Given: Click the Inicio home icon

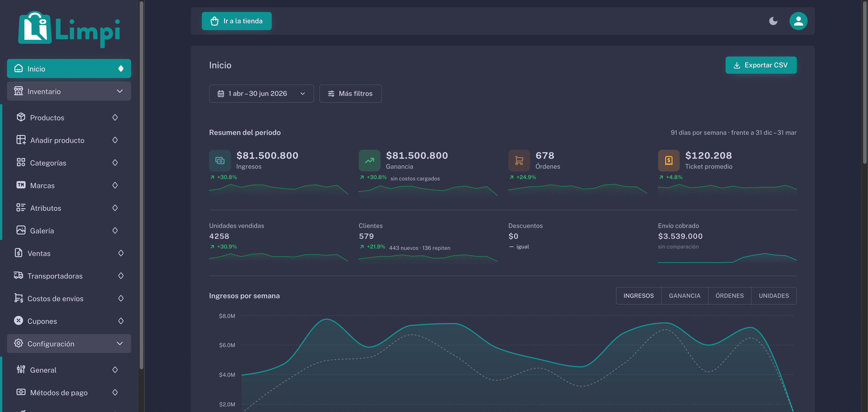Looking at the screenshot, I should pyautogui.click(x=19, y=69).
